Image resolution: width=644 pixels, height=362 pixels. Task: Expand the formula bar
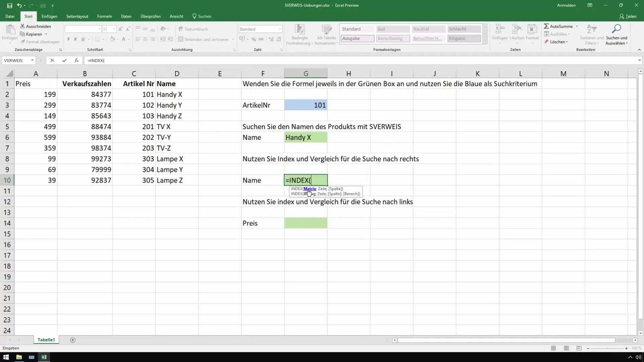click(x=639, y=60)
